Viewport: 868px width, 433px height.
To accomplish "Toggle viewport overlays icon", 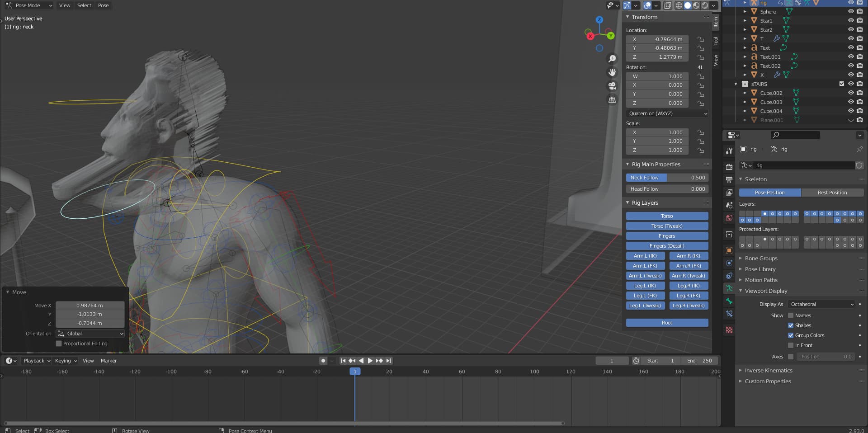I will (647, 5).
